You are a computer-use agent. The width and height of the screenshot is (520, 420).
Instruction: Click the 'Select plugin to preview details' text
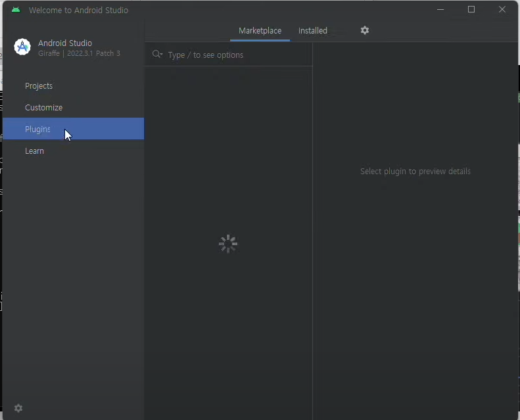415,172
